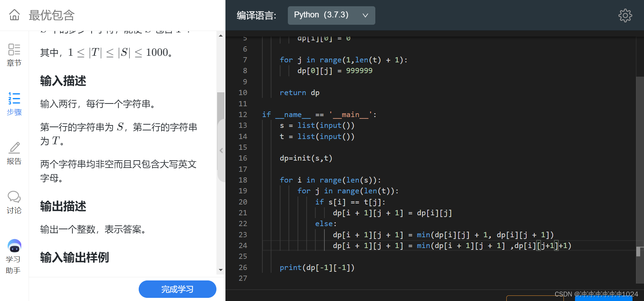Click the text 输出一个整数，表示答案。
Screen dimensions: 644x301
coord(94,229)
